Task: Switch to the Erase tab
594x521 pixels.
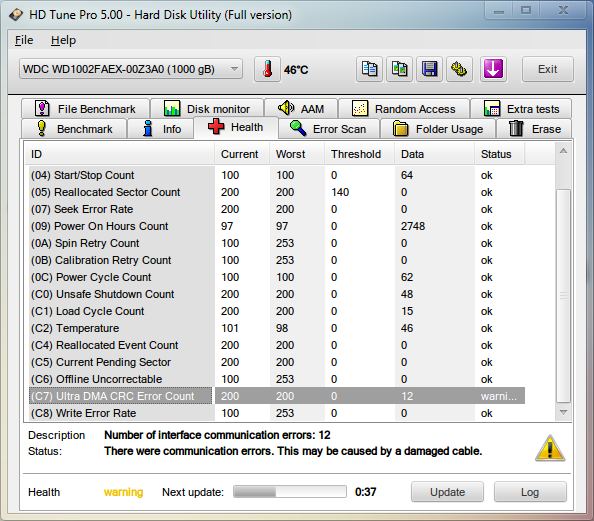Action: click(x=535, y=129)
